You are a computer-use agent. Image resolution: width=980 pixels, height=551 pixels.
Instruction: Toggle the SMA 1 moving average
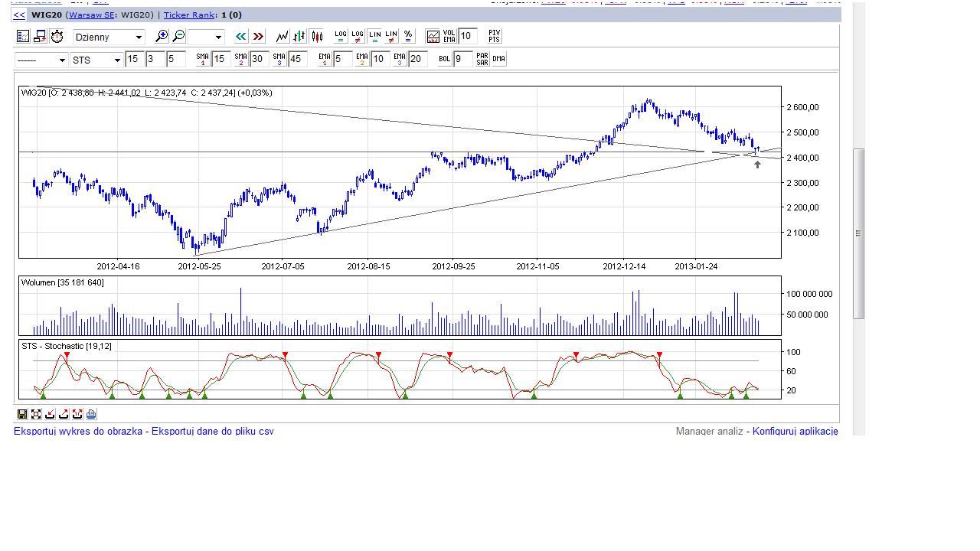click(202, 59)
